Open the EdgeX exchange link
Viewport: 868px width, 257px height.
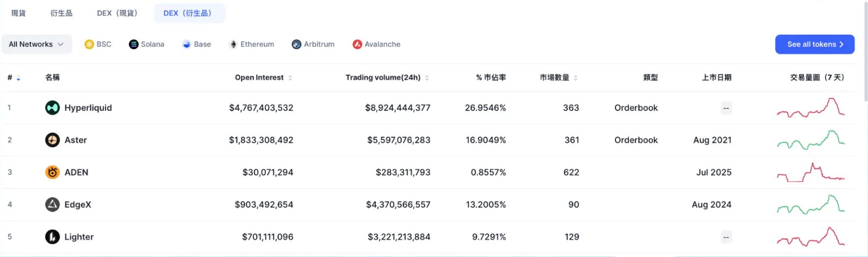(78, 204)
